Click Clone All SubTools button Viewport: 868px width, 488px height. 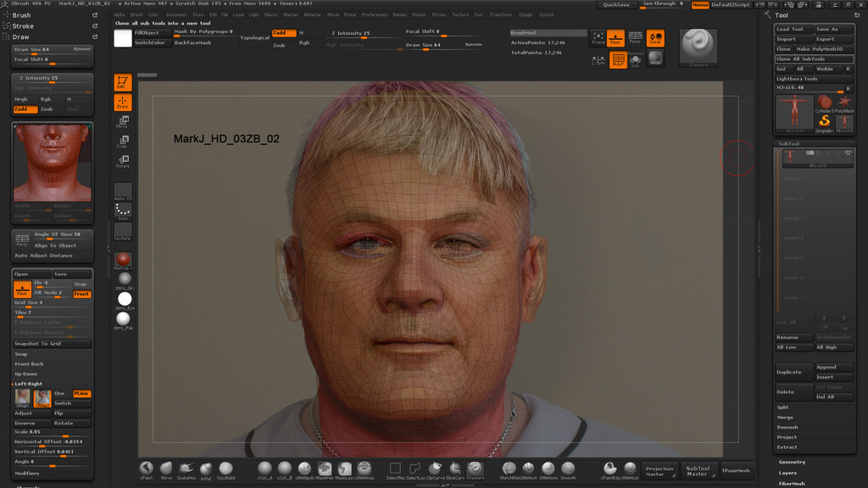coord(815,58)
